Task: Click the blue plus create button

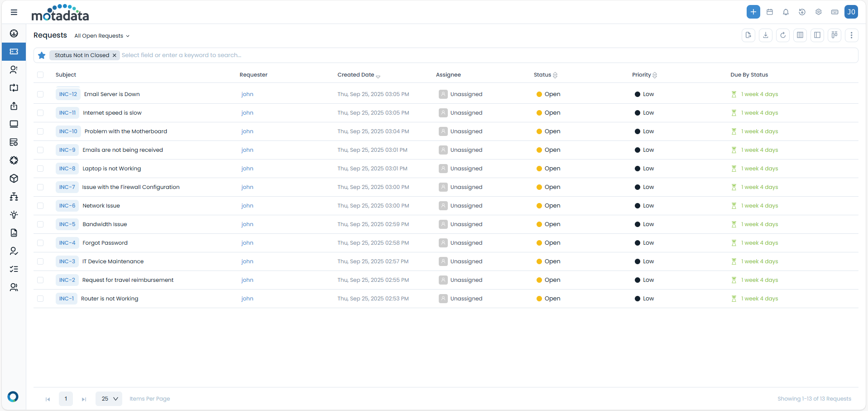Action: point(753,12)
